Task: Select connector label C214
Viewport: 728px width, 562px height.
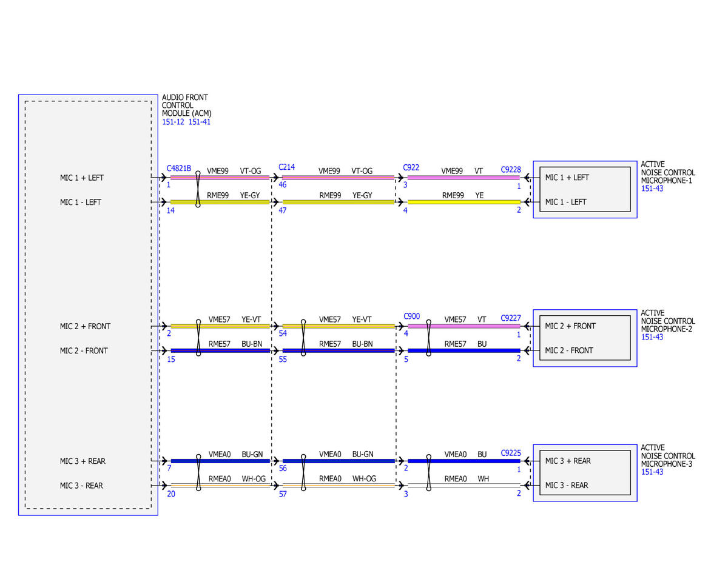Action: (x=287, y=167)
